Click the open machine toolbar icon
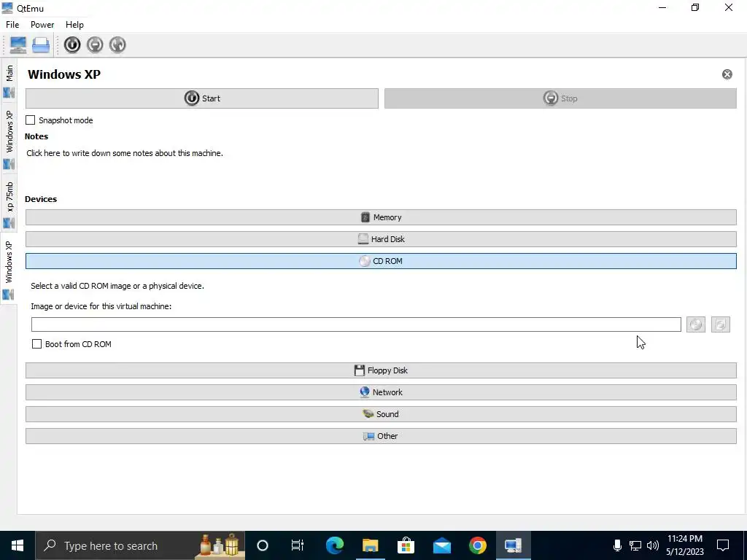This screenshot has width=747, height=560. [41, 44]
